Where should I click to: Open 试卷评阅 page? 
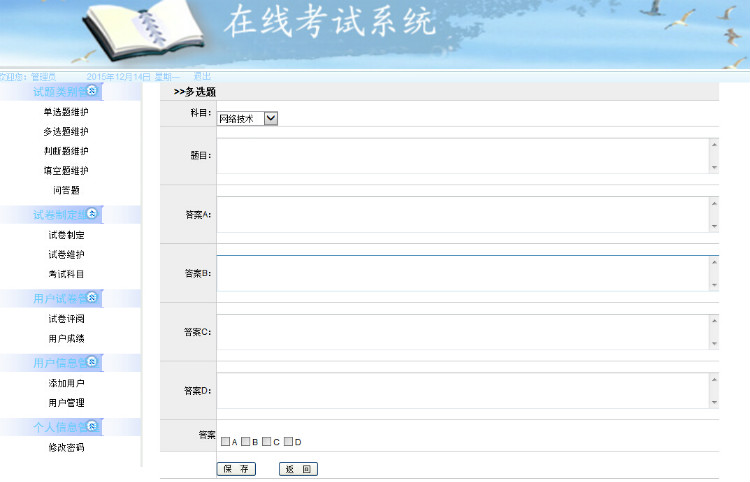pyautogui.click(x=66, y=319)
